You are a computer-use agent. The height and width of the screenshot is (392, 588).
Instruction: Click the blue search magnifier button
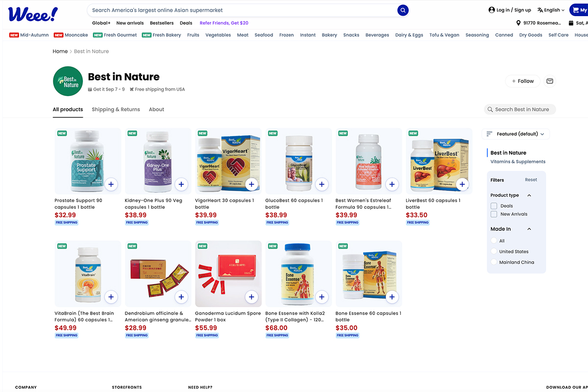pos(403,10)
